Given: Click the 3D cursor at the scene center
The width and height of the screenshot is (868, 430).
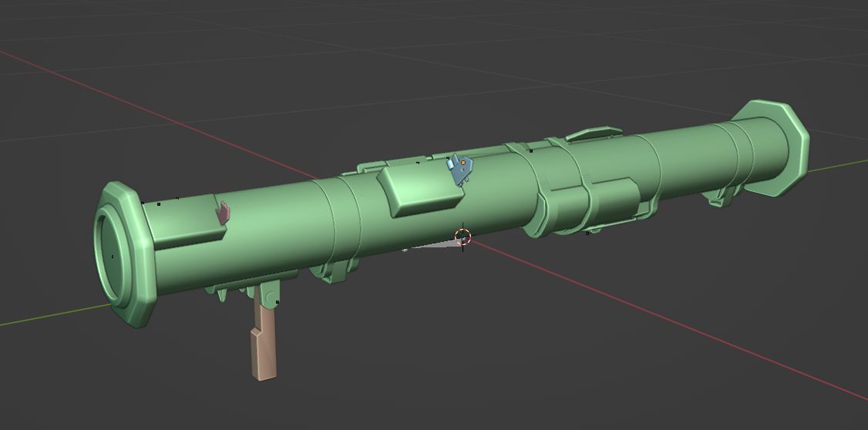Looking at the screenshot, I should click(x=463, y=237).
